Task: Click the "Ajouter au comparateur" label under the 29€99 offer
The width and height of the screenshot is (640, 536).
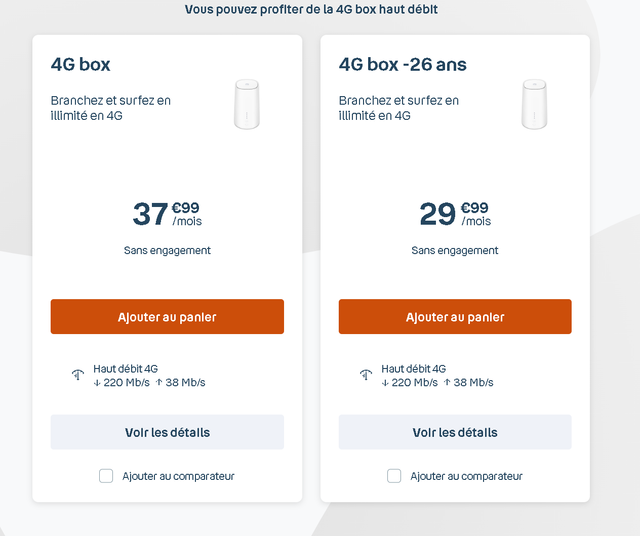Action: click(466, 476)
